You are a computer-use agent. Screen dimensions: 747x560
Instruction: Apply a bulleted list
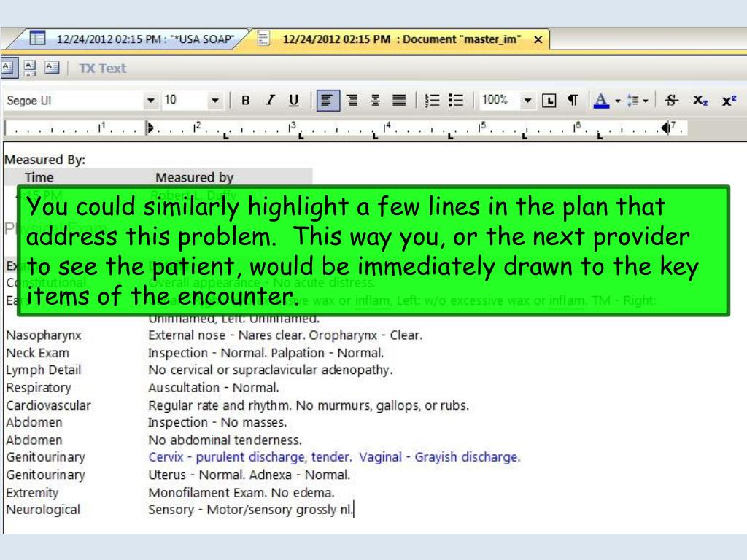point(456,101)
